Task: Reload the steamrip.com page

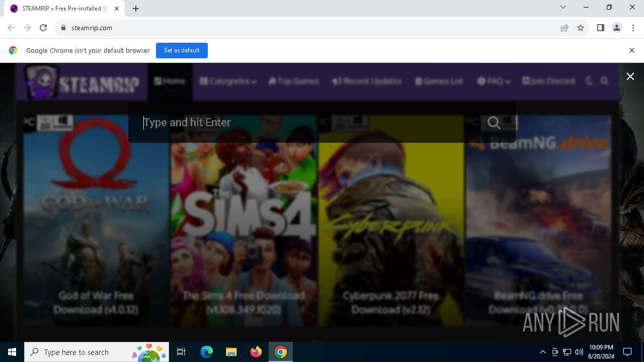Action: [x=43, y=28]
